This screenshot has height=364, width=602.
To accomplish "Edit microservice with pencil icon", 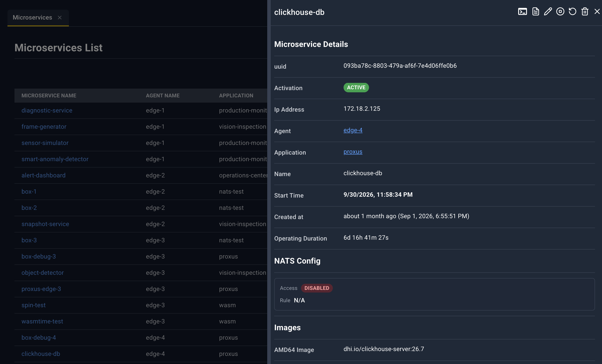I will coord(548,11).
